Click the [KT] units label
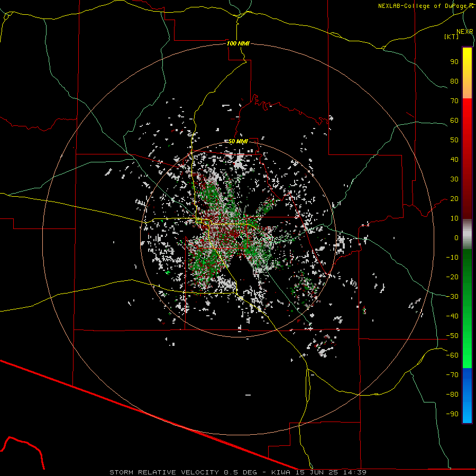Viewport: 476px width, 476px height. (452, 36)
